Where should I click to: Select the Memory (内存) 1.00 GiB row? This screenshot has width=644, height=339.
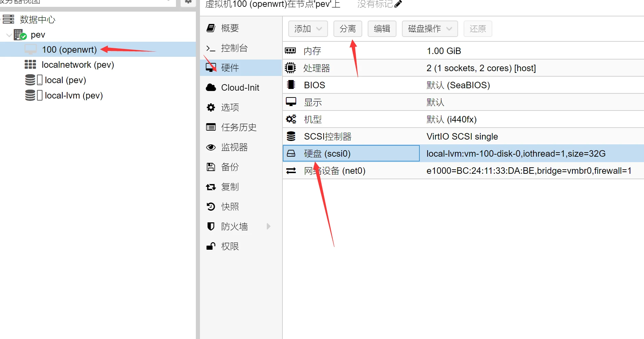click(463, 51)
